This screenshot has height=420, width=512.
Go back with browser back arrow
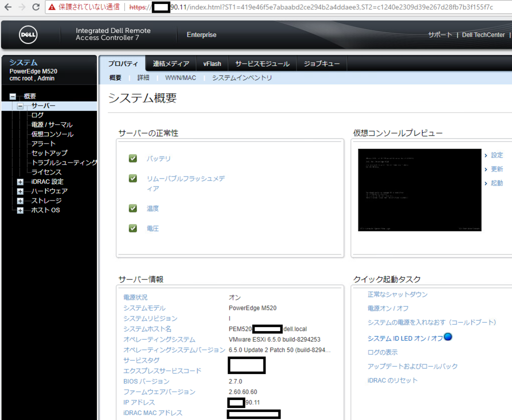[x=8, y=7]
